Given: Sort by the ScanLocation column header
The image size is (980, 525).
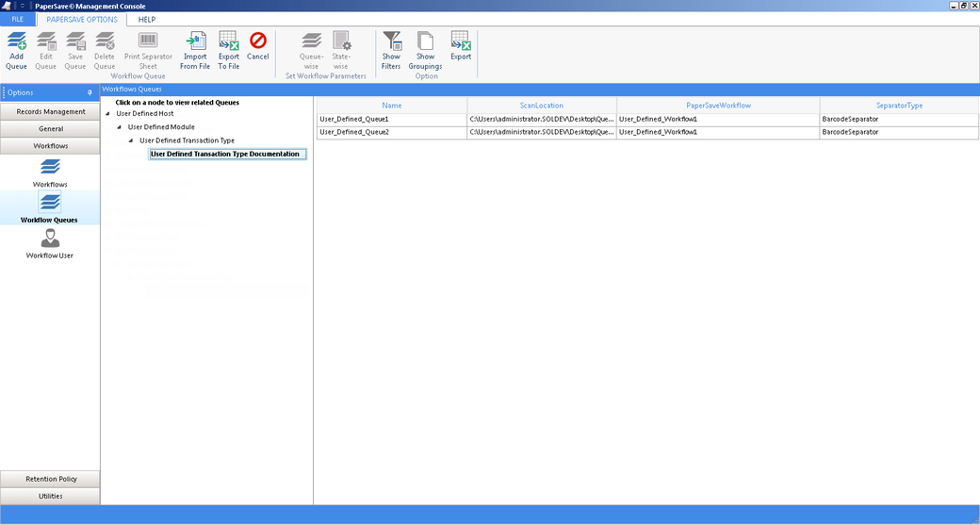Looking at the screenshot, I should [x=542, y=106].
